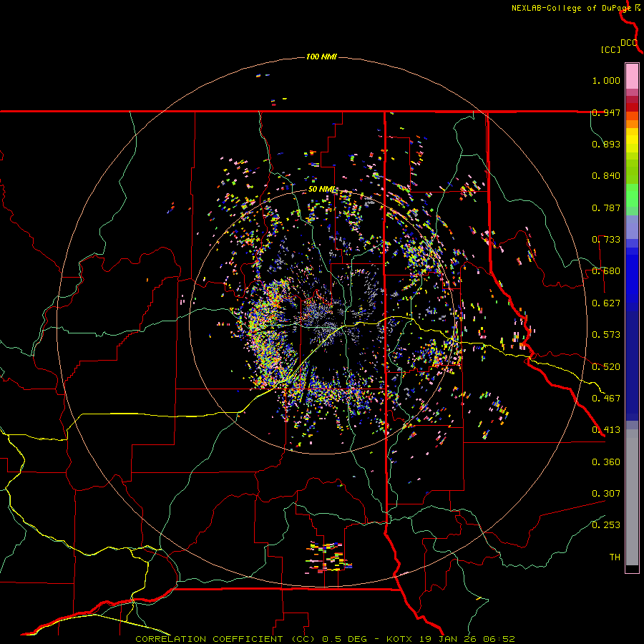Image resolution: width=644 pixels, height=644 pixels.
Task: Click the 0.360 scale value
Action: tap(606, 462)
